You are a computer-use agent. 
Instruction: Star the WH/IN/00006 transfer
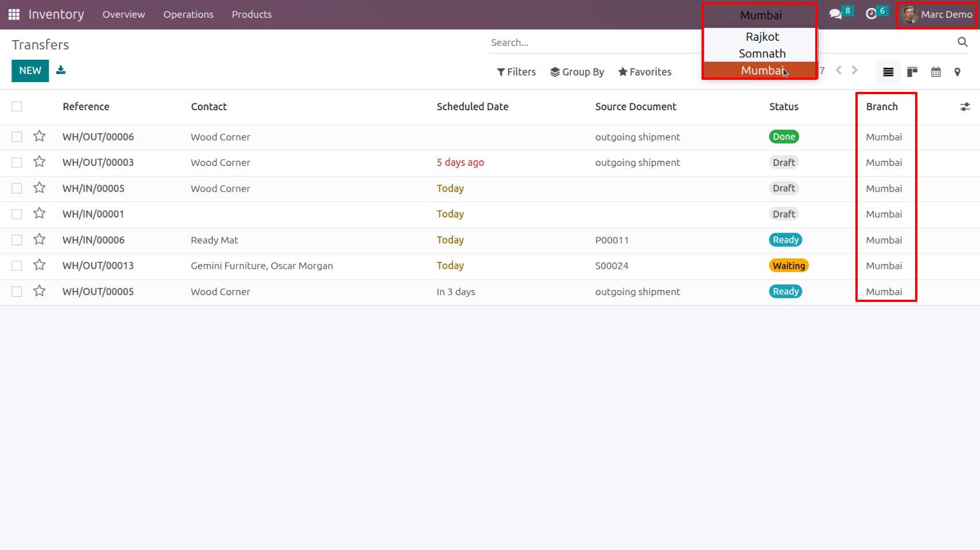pos(39,239)
